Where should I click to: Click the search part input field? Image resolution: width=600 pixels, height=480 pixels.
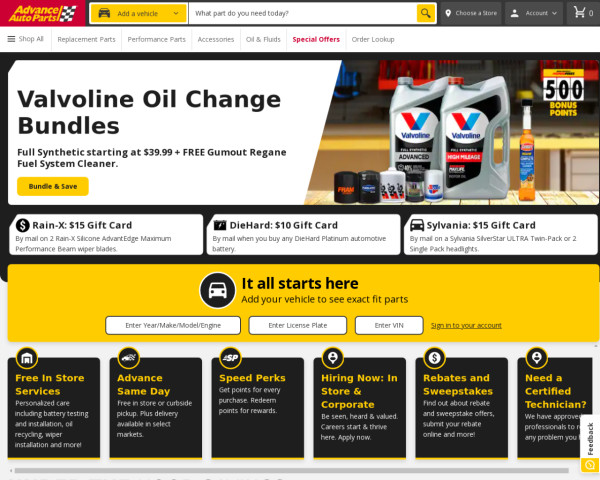(303, 13)
